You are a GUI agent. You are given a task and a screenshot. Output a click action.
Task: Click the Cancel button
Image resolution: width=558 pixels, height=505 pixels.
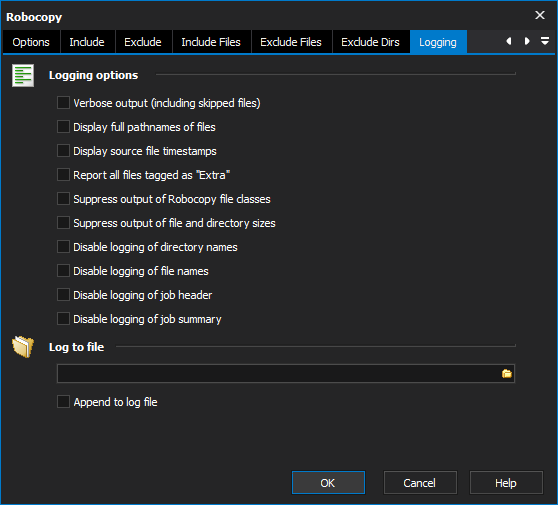click(x=420, y=483)
